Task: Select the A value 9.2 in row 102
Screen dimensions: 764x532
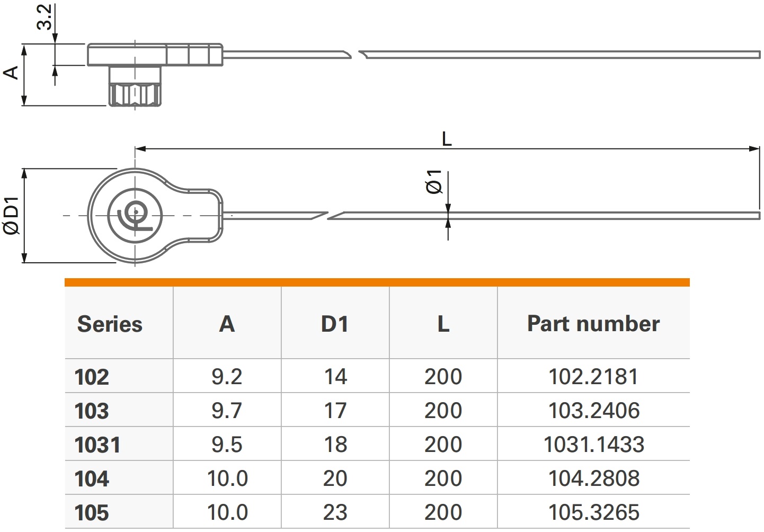Action: (227, 377)
